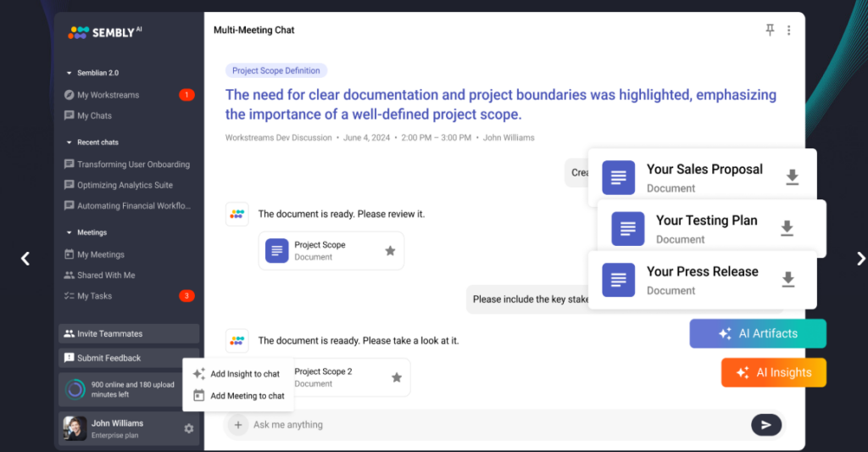Click Invite Teammates button
Viewport: 868px width, 452px height.
pos(129,333)
